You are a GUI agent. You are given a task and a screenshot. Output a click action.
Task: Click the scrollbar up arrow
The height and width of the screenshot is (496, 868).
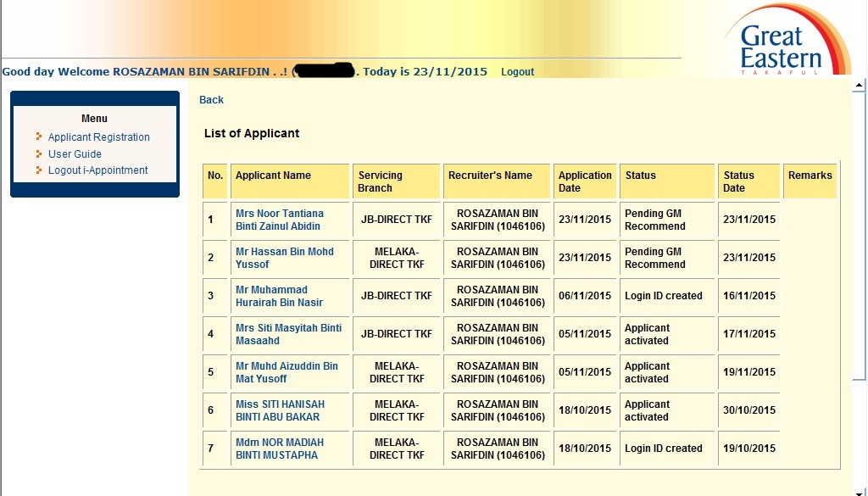tap(860, 86)
